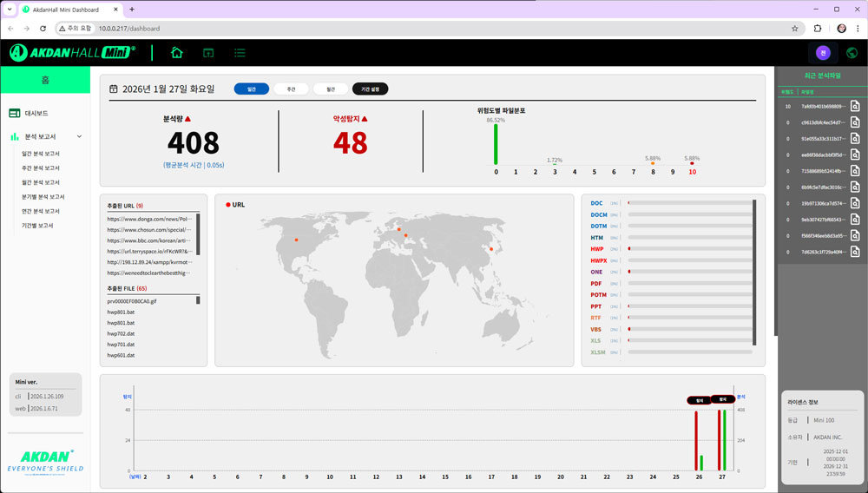Click the donga.com extracted URL link
Screen dimensions: 868x493
148,219
